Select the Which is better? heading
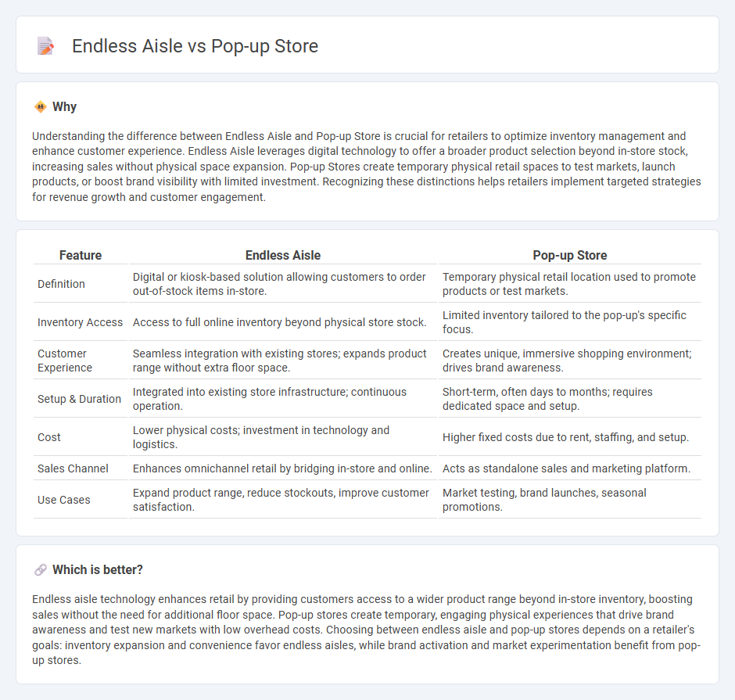 click(98, 569)
